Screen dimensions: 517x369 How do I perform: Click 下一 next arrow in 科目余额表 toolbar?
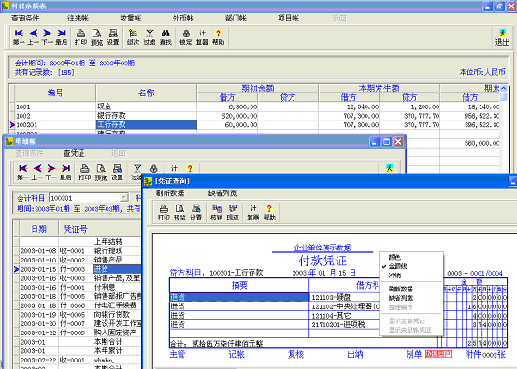click(47, 37)
